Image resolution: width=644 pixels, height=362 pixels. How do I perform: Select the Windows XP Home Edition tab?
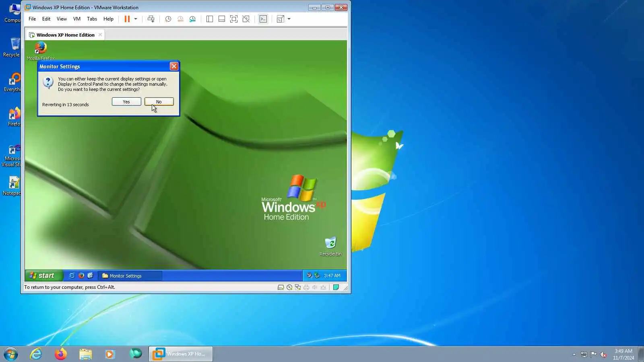pos(65,35)
